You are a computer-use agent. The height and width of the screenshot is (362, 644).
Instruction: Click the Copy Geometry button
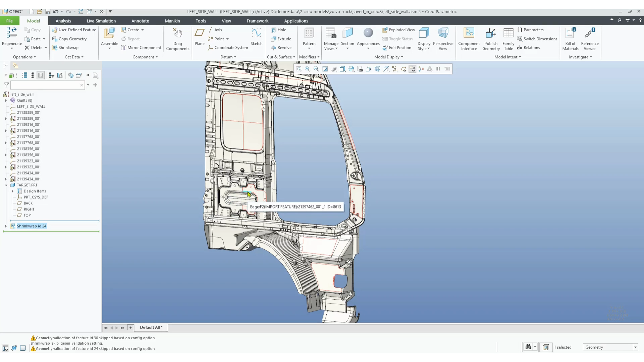(69, 39)
